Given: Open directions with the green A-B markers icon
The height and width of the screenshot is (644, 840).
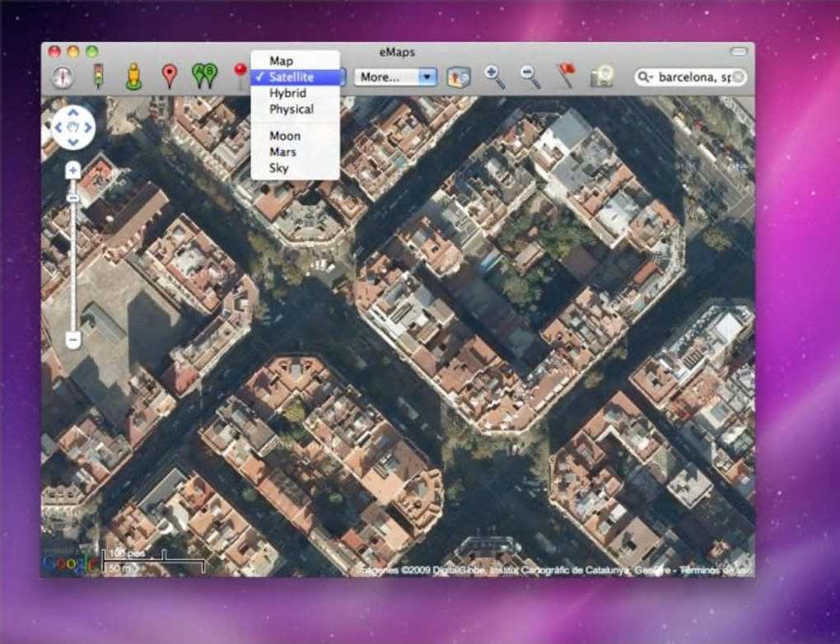Looking at the screenshot, I should (204, 76).
